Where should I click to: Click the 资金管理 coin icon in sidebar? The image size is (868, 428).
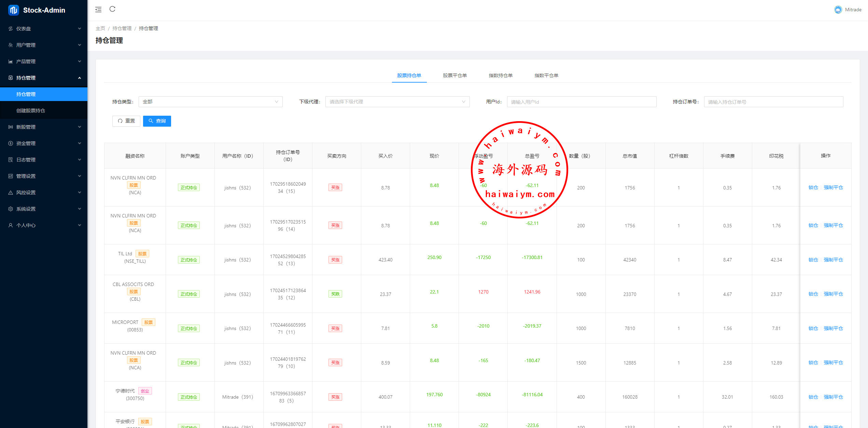tap(11, 143)
